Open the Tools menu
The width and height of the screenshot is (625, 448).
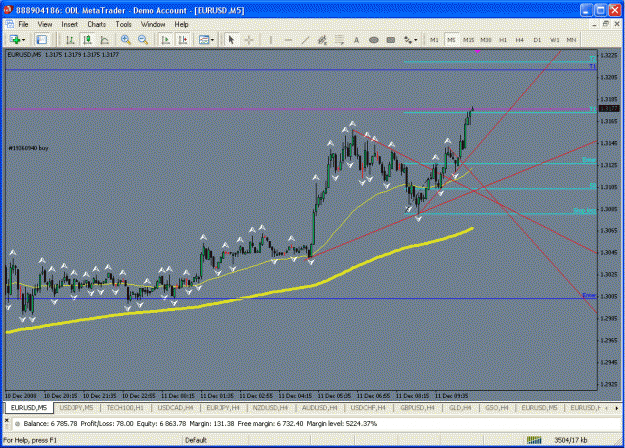click(124, 24)
